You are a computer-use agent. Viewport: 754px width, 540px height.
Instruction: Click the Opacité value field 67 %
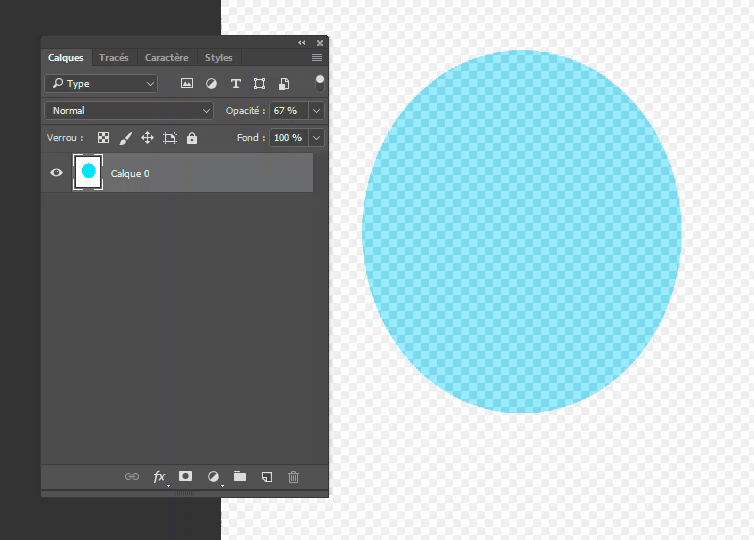tap(289, 111)
